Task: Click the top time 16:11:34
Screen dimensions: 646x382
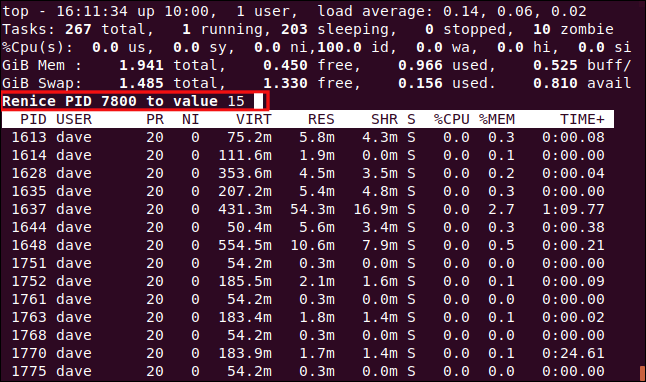Action: [x=92, y=11]
